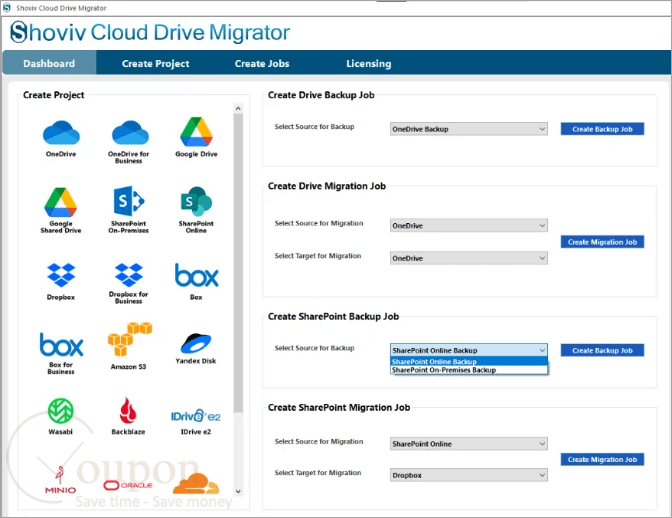This screenshot has width=672, height=518.
Task: Click the MinIO project icon
Action: (x=60, y=480)
